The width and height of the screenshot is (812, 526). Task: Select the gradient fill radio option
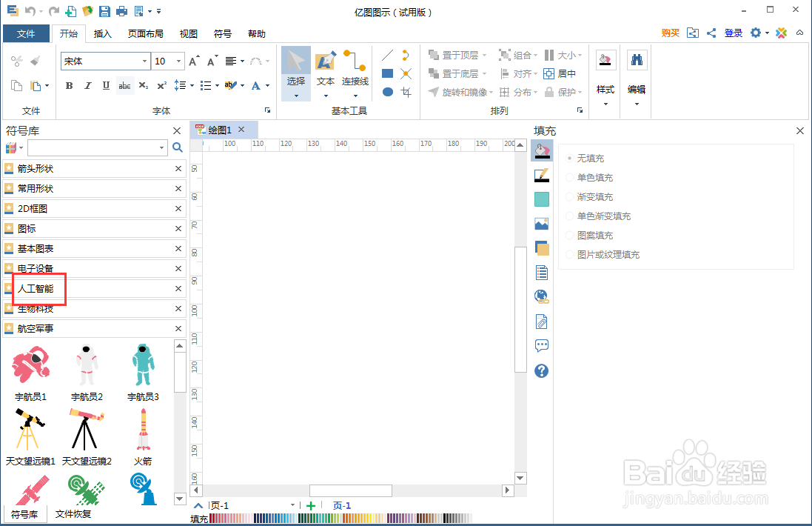(589, 196)
